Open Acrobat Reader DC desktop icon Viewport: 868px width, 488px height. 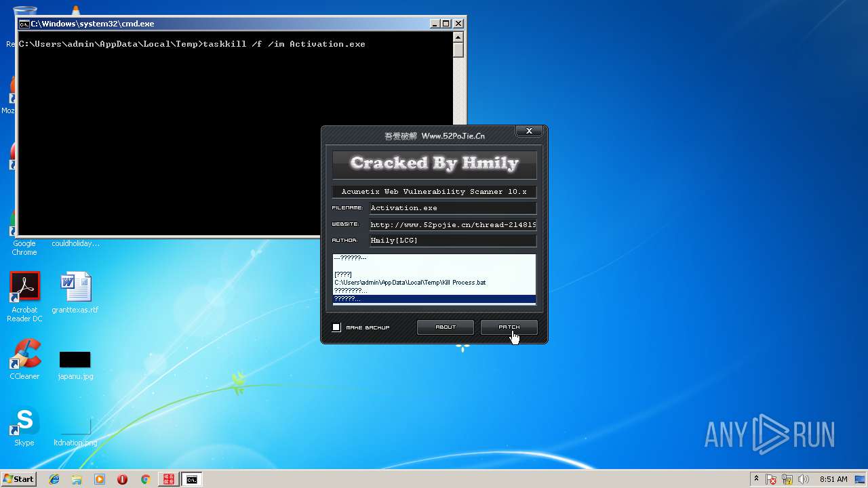pyautogui.click(x=24, y=297)
